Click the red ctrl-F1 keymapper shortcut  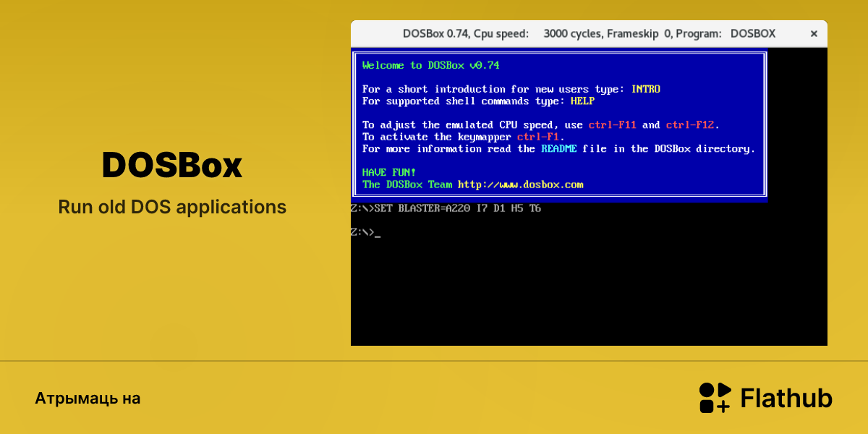pyautogui.click(x=537, y=137)
